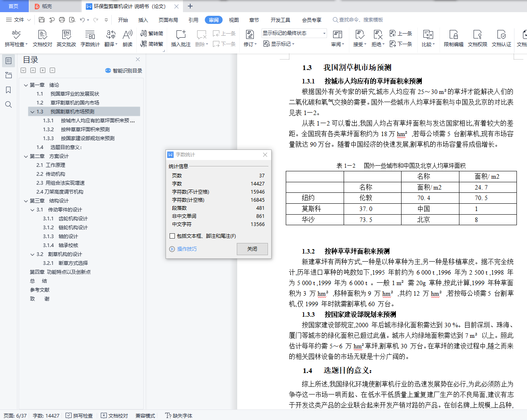Viewport: 527px width, 420px height.
Task: Go to next revision 下一条 beside 拒绝
Action: (401, 44)
